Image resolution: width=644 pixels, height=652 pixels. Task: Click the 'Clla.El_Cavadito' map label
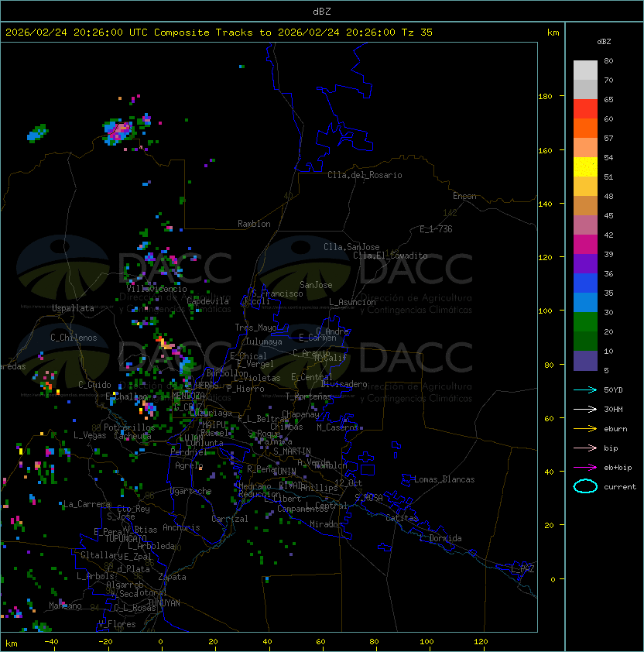(x=390, y=256)
